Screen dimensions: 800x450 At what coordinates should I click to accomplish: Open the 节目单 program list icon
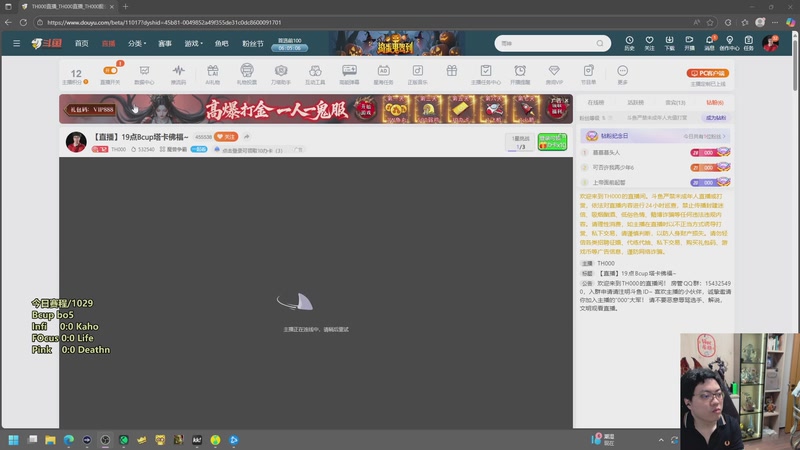pos(588,73)
